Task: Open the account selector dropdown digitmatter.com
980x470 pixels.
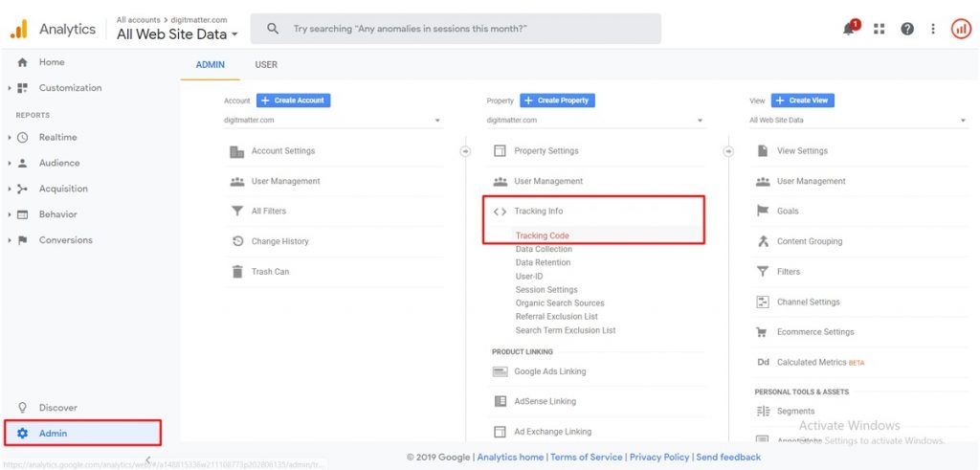Action: coord(331,121)
